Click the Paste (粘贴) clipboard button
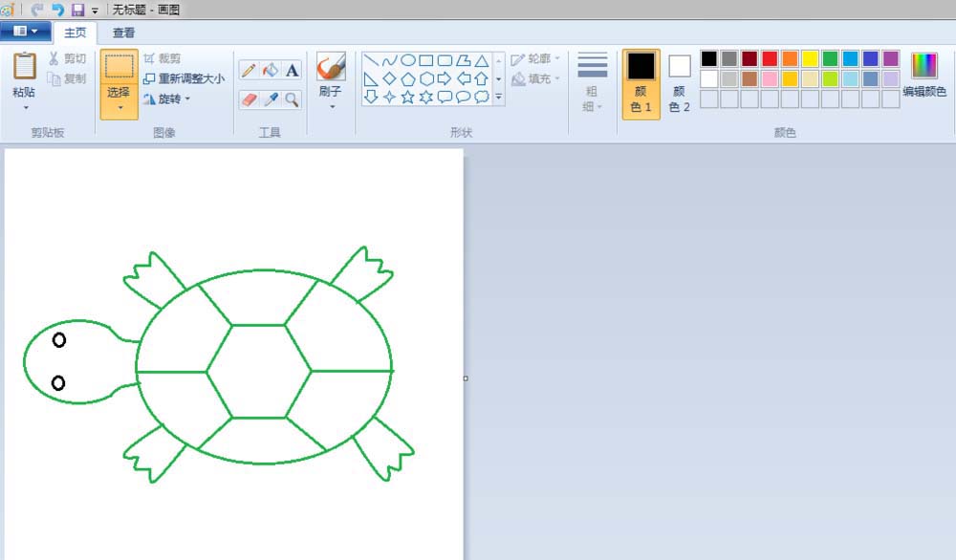The image size is (956, 560). (25, 67)
